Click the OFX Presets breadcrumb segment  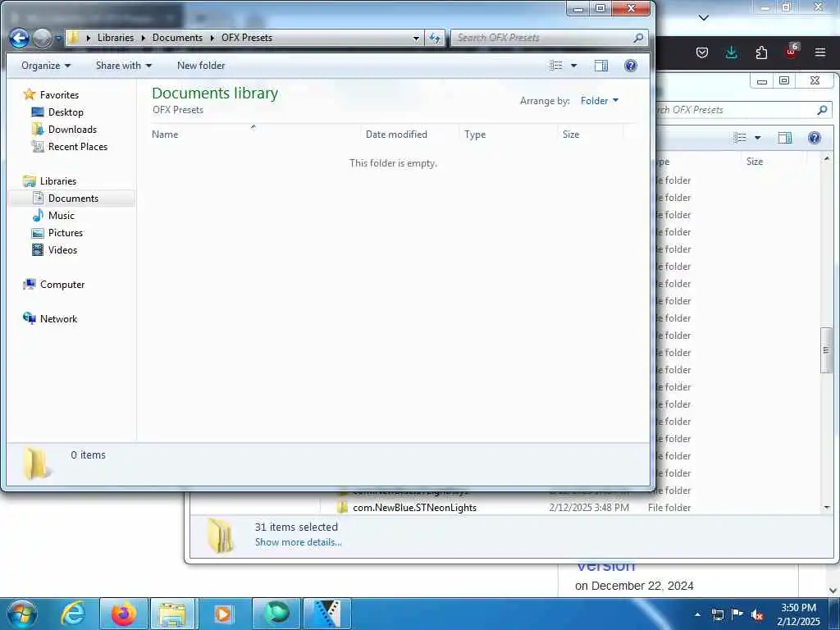[247, 38]
